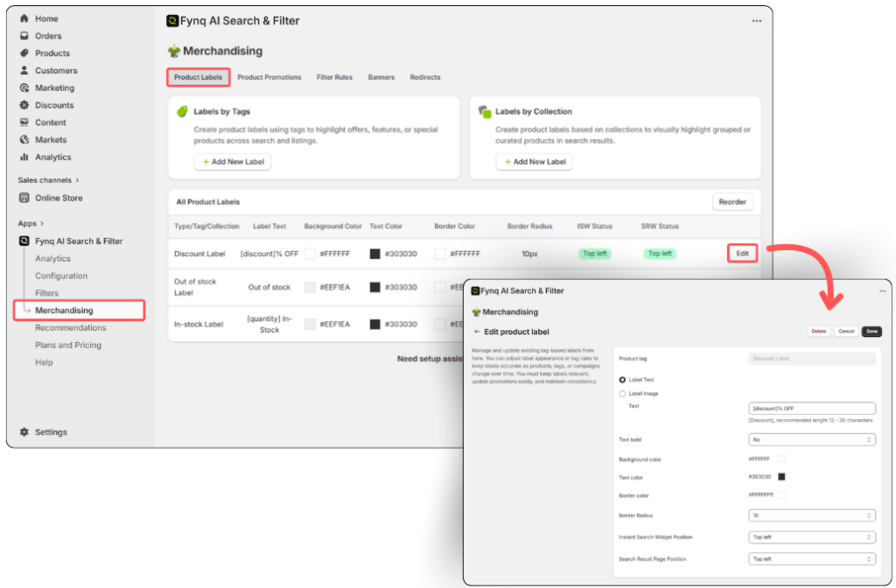Click Discount Label text color swatch #303030
Image resolution: width=896 pixels, height=588 pixels.
[x=374, y=254]
